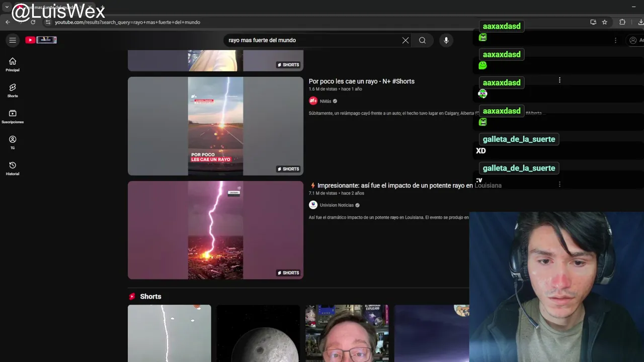Click the SHORTS badge on the NMás thumbnail
Screen dimensions: 644x362
point(288,169)
